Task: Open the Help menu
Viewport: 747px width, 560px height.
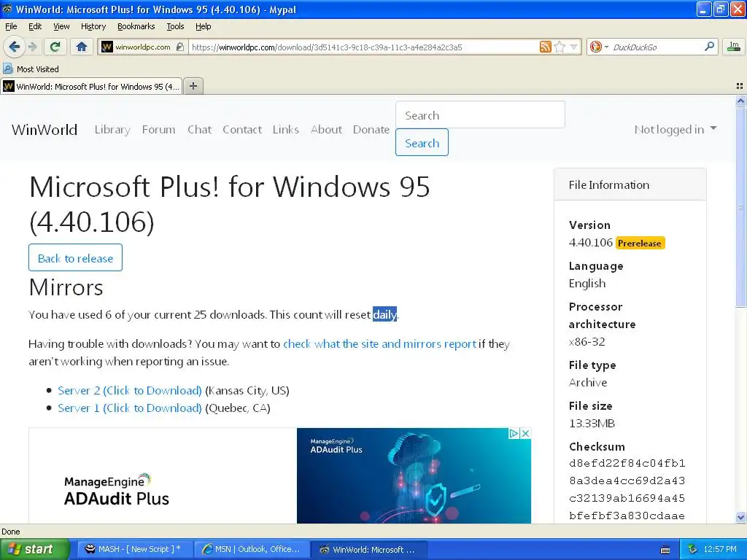Action: [x=203, y=26]
